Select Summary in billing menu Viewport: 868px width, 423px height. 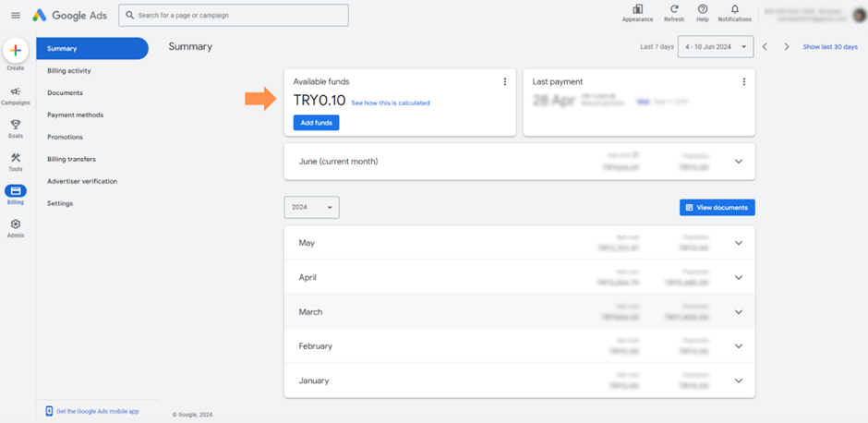click(x=92, y=49)
